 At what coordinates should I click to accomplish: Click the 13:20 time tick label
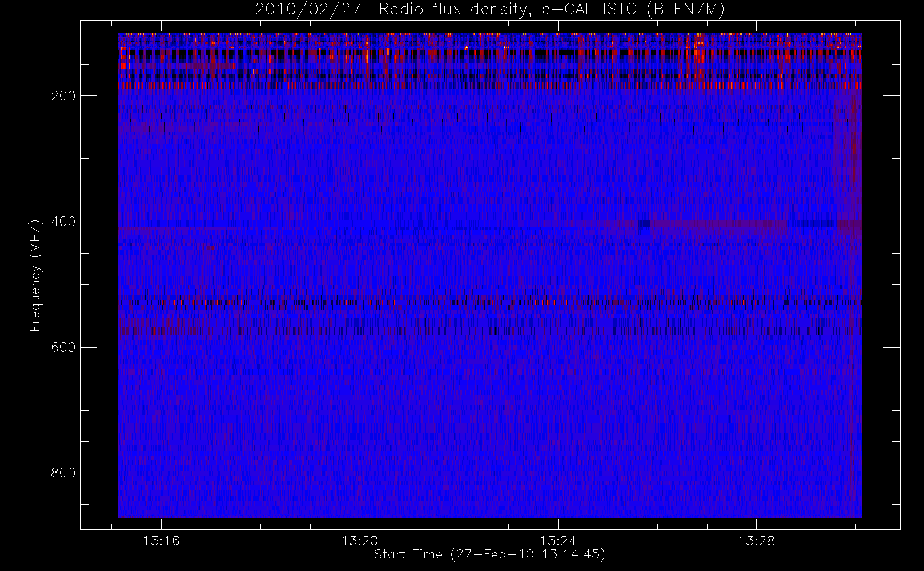click(x=360, y=541)
